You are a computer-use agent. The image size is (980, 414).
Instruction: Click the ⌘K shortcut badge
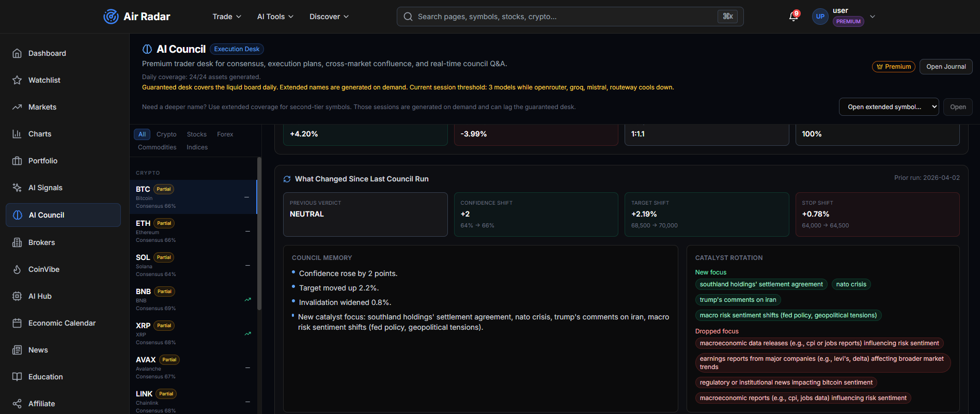point(728,17)
